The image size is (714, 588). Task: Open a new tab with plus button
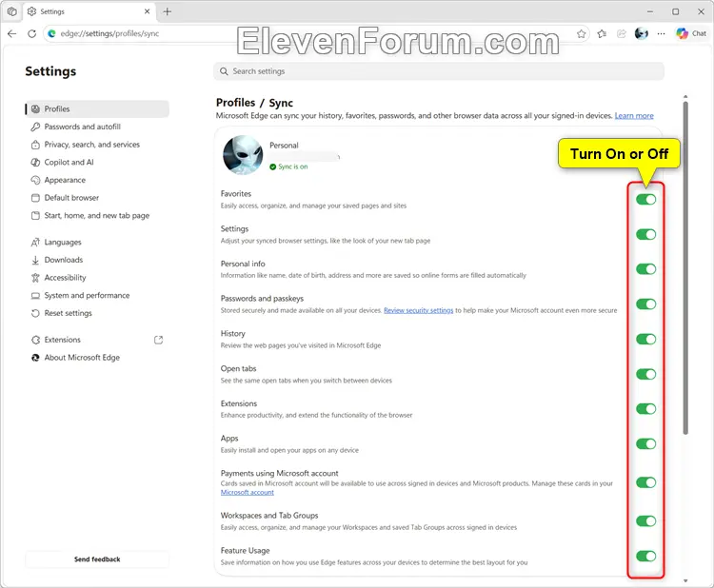[168, 11]
